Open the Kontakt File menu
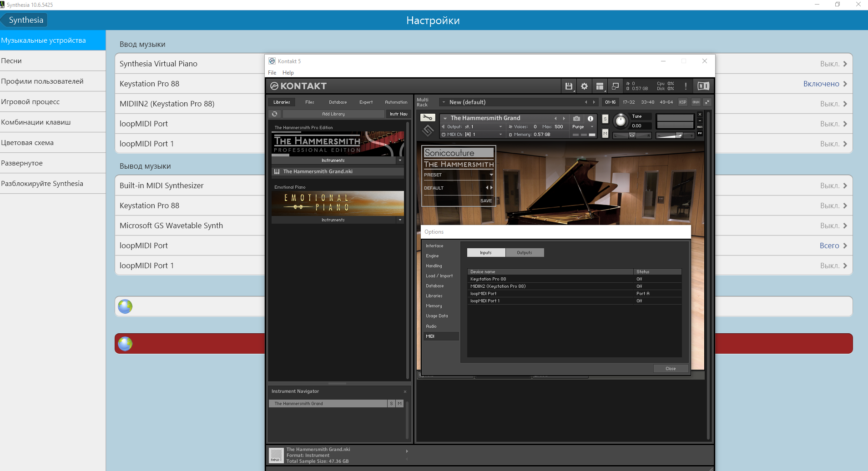The image size is (868, 471). (x=272, y=73)
